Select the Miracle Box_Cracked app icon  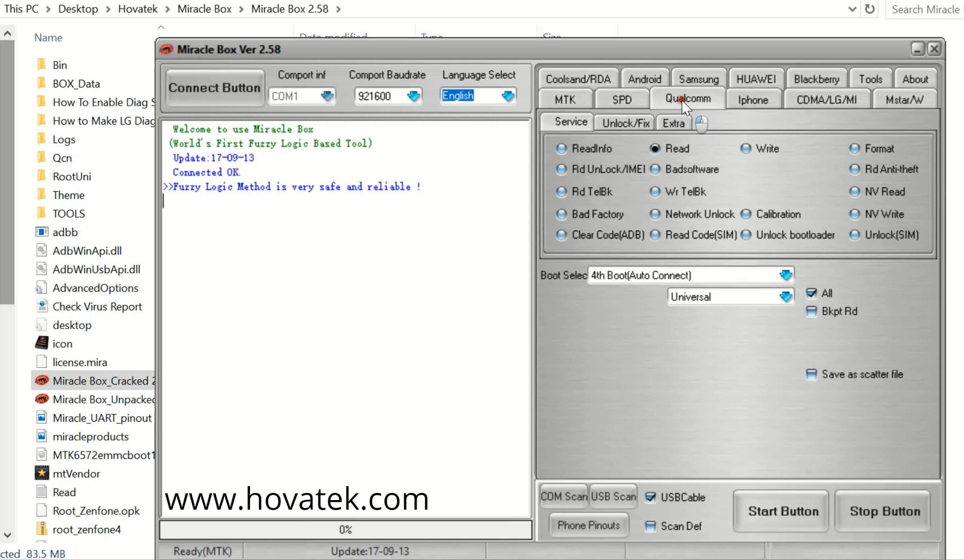click(42, 380)
